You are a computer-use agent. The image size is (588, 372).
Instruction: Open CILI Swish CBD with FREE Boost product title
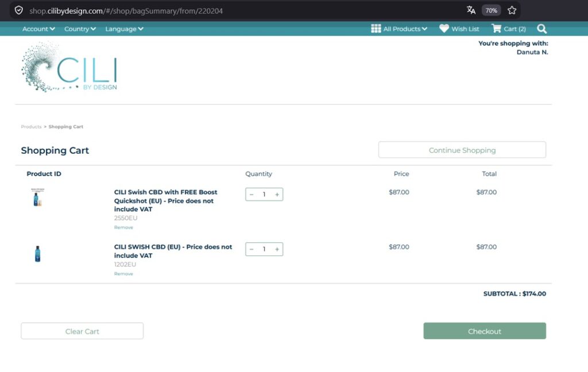[166, 200]
